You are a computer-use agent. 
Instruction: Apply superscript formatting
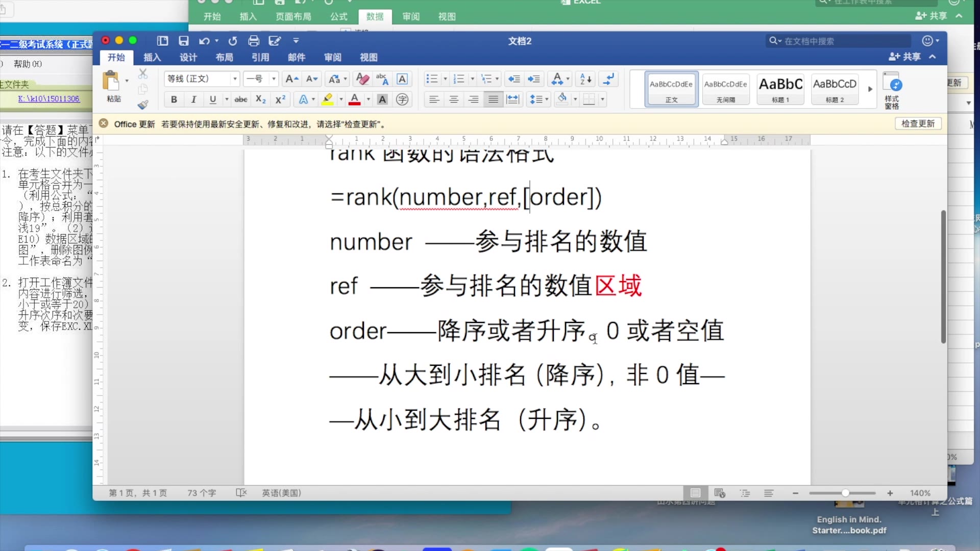[x=280, y=99]
